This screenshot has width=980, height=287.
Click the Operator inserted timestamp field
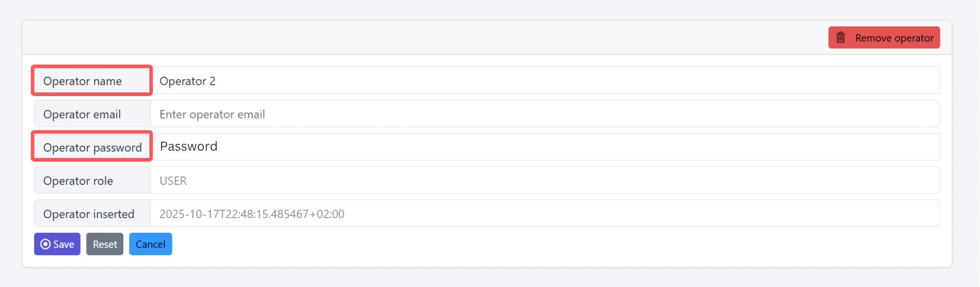[545, 214]
